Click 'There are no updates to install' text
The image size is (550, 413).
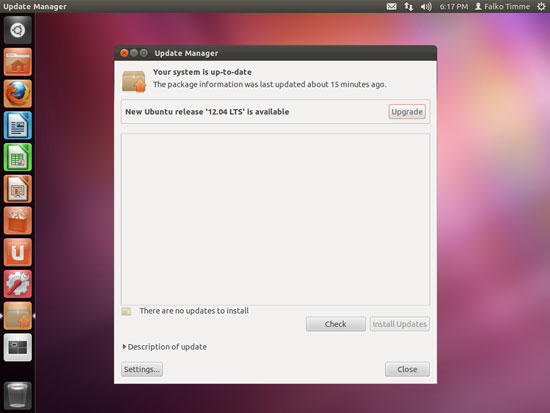194,311
